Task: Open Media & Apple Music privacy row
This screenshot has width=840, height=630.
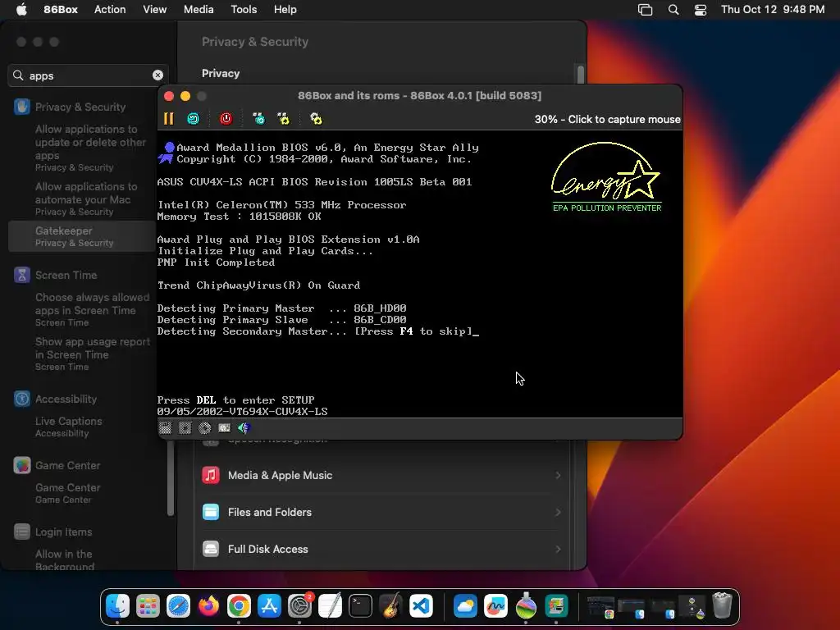Action: click(x=381, y=475)
